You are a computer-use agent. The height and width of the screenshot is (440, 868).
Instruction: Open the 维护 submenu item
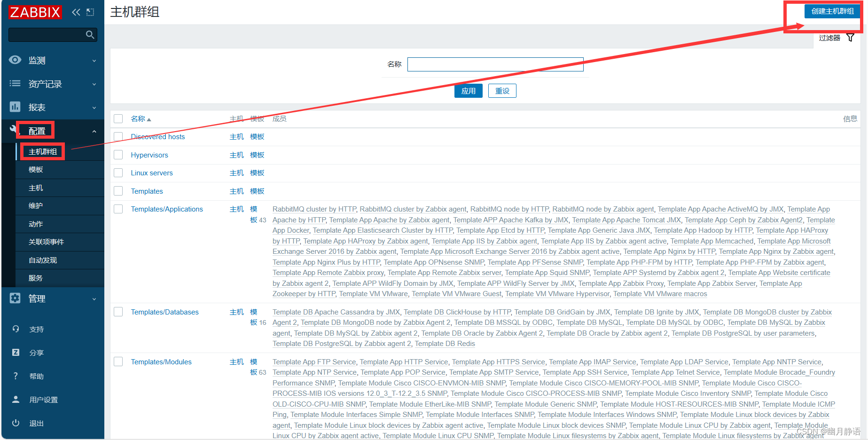coord(36,205)
